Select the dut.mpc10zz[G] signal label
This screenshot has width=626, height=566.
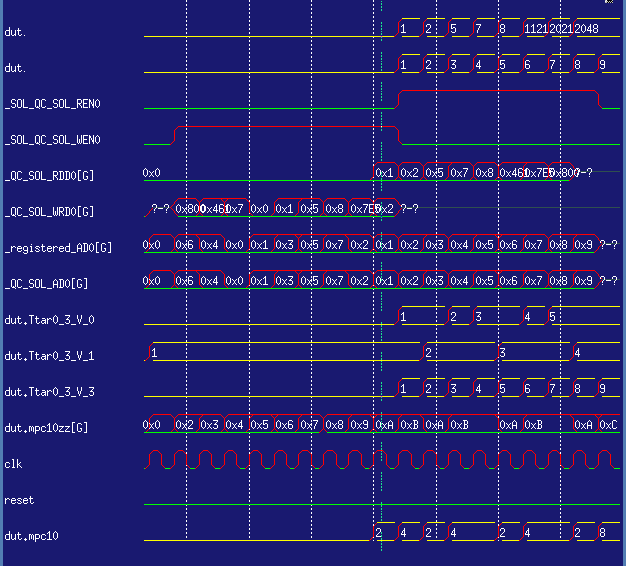click(45, 428)
